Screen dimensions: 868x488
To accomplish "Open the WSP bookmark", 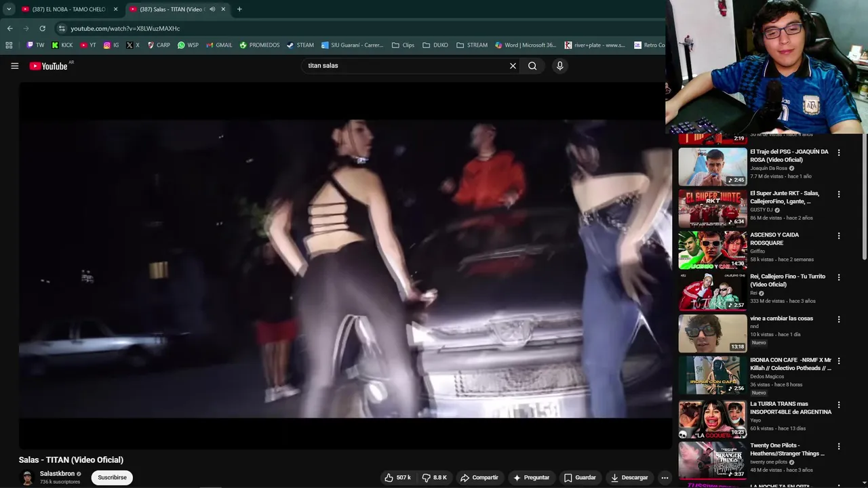I will click(188, 45).
